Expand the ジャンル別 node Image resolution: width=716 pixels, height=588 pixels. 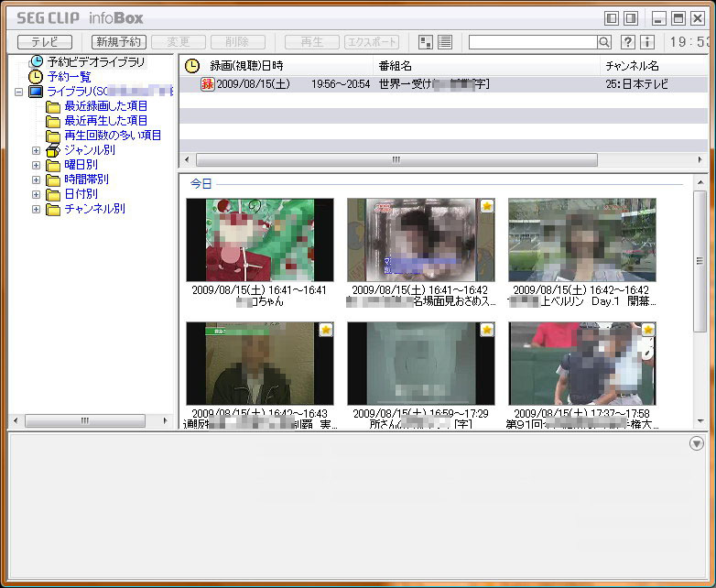pyautogui.click(x=36, y=150)
